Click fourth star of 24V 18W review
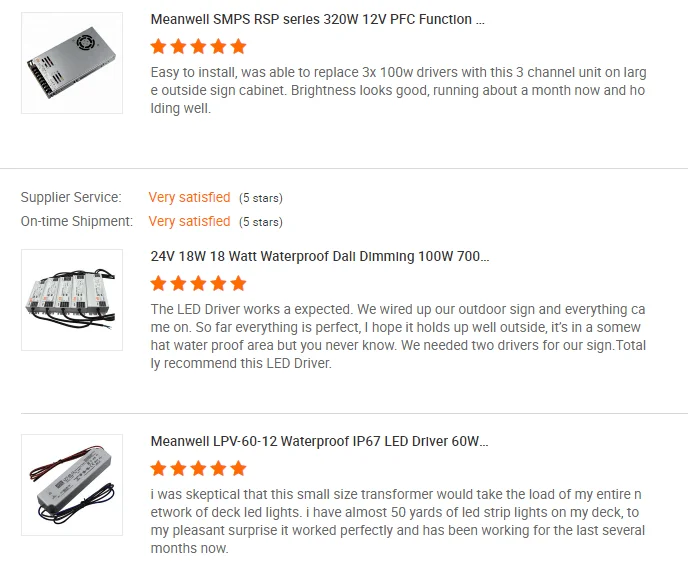Screen dimensions: 688x585 (218, 283)
